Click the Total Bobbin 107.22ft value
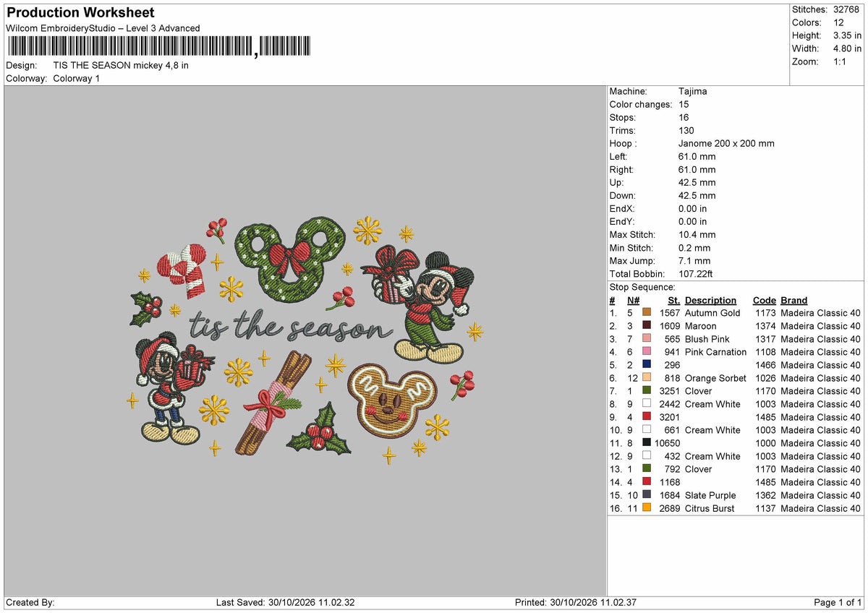 (x=696, y=273)
